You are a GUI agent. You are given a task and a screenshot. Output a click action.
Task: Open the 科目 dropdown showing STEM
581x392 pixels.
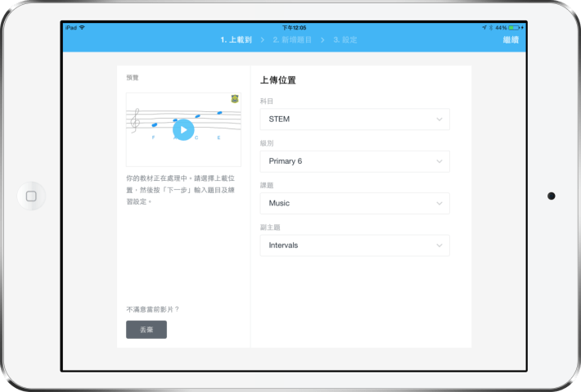pyautogui.click(x=354, y=119)
